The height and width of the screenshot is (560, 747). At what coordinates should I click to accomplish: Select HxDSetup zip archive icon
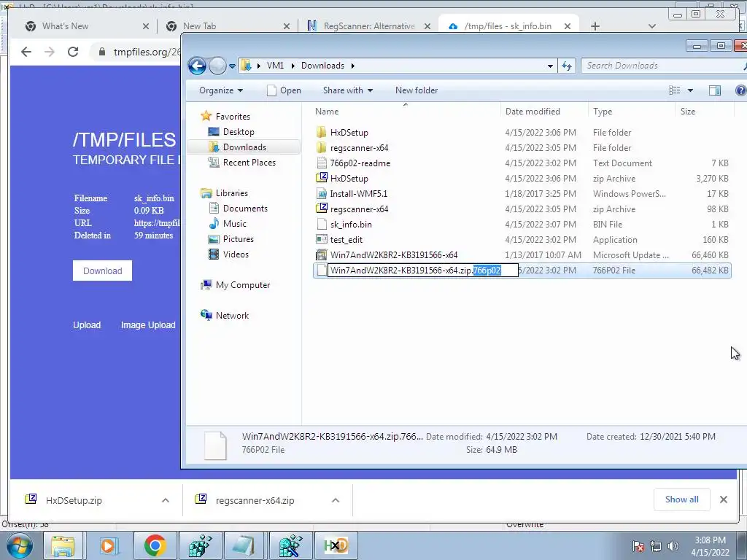pos(322,178)
